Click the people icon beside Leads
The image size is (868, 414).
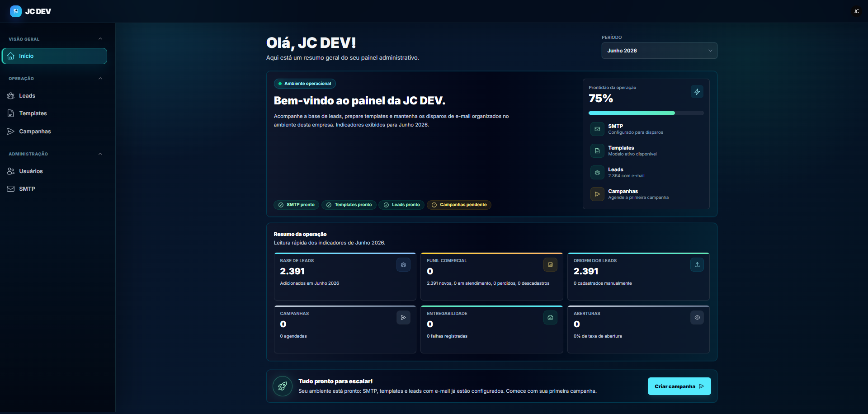[x=11, y=96]
